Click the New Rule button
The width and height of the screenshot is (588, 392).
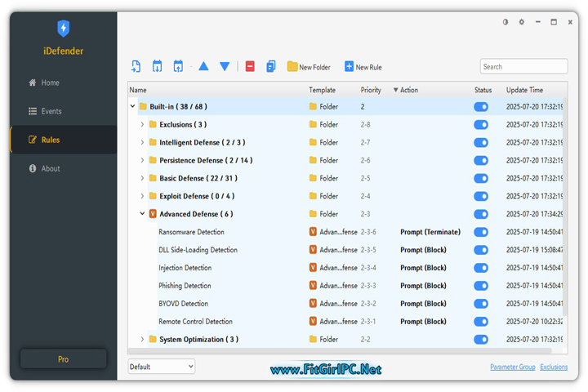363,67
